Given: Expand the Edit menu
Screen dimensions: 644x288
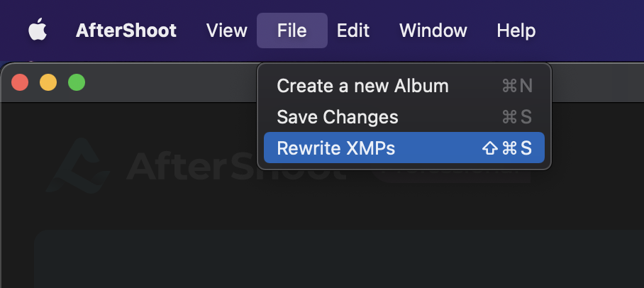Looking at the screenshot, I should (x=352, y=31).
